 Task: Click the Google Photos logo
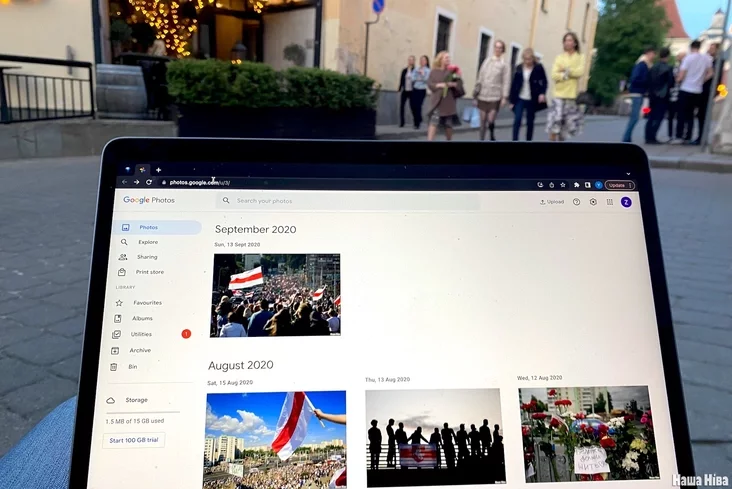pyautogui.click(x=149, y=200)
